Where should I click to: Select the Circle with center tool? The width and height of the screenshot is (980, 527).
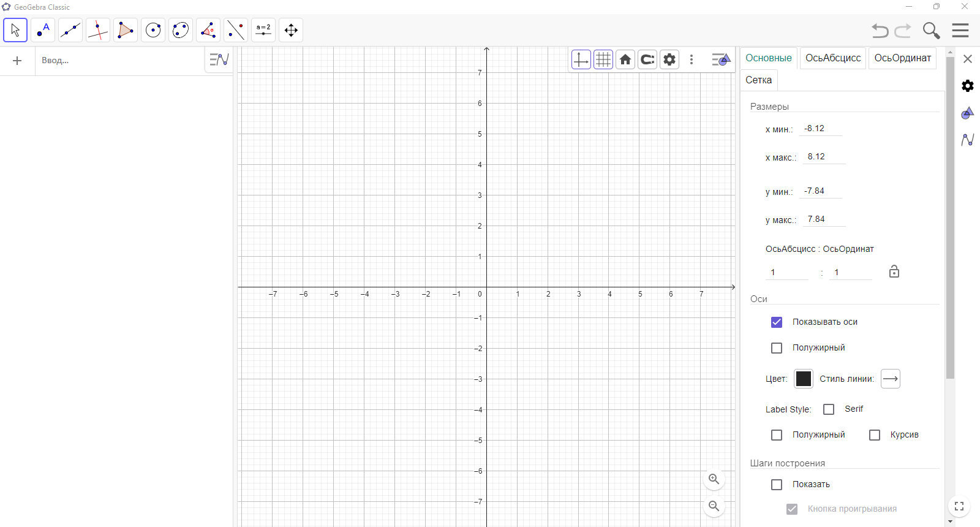(153, 30)
